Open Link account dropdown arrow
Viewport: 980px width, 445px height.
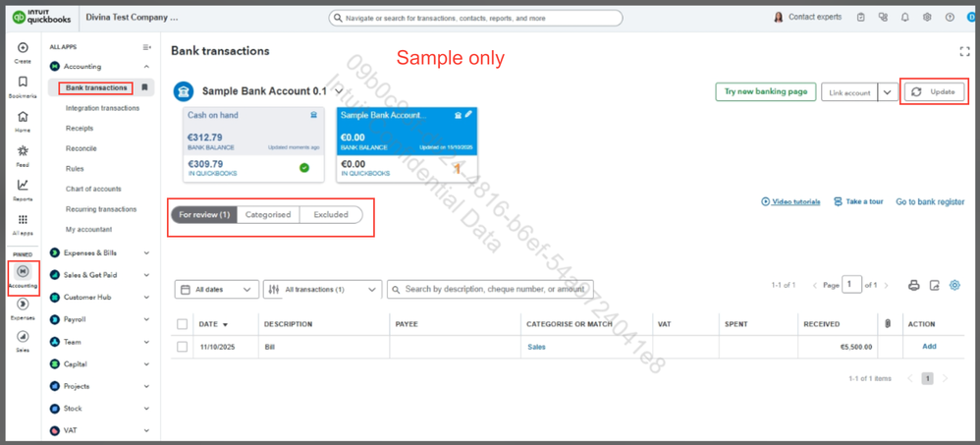[888, 92]
